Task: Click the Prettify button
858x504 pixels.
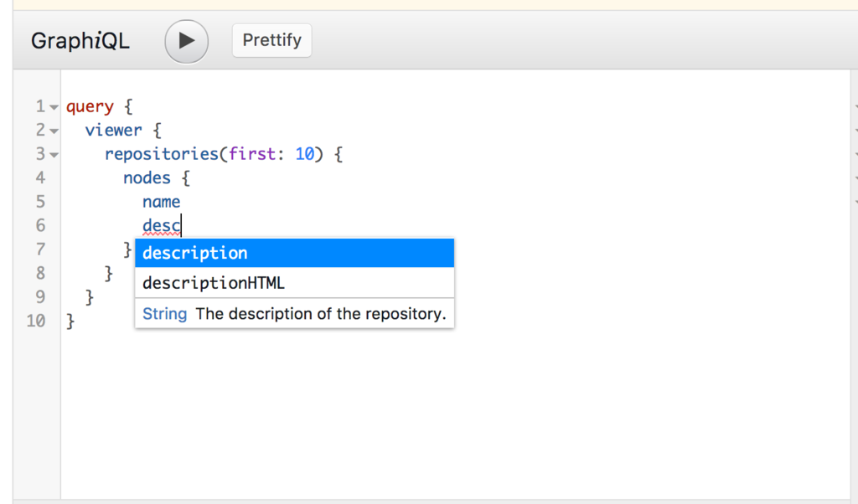Action: (271, 40)
